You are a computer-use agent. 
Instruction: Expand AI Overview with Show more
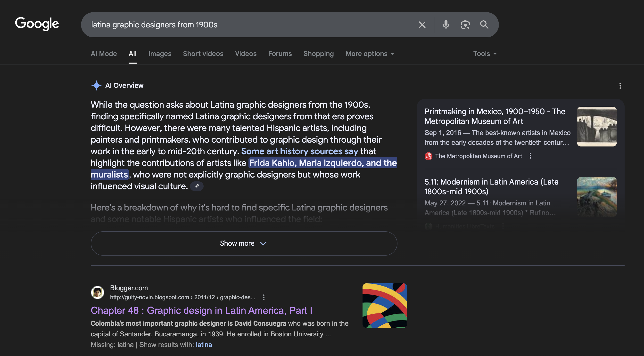244,243
